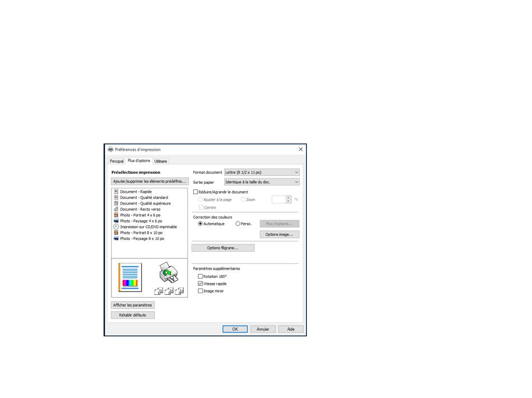This screenshot has width=532, height=398.
Task: Click the printer icon in the title bar
Action: [110, 150]
